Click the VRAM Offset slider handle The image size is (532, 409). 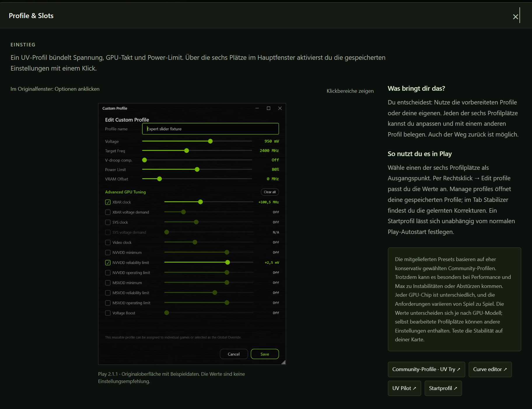(x=160, y=179)
